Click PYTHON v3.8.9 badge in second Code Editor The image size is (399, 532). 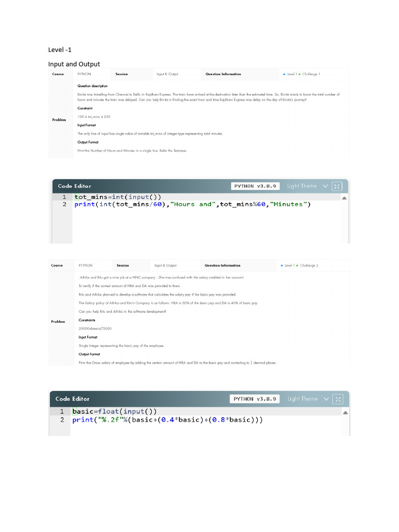pos(255,399)
